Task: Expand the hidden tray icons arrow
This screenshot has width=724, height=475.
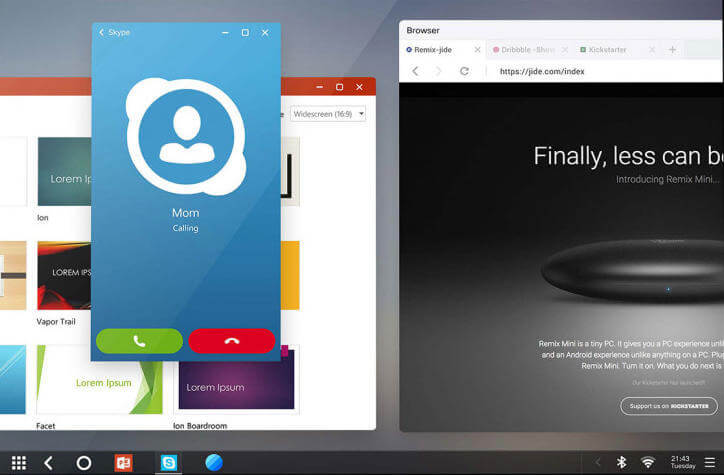Action: [x=598, y=462]
